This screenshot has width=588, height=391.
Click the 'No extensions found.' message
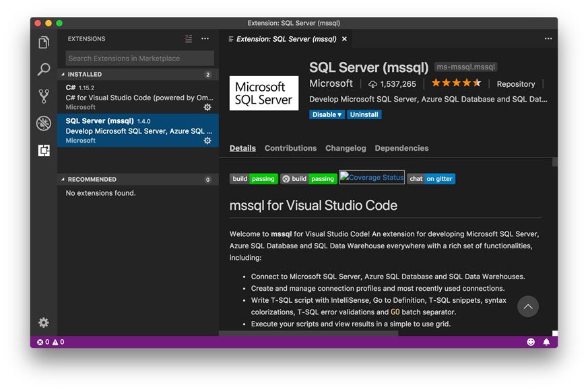[x=100, y=193]
